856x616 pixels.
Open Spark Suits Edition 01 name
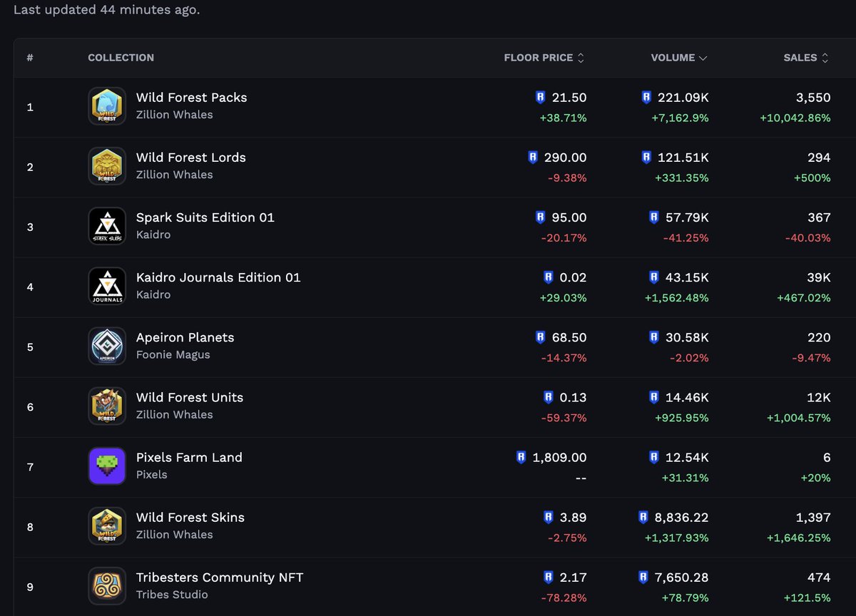click(205, 217)
